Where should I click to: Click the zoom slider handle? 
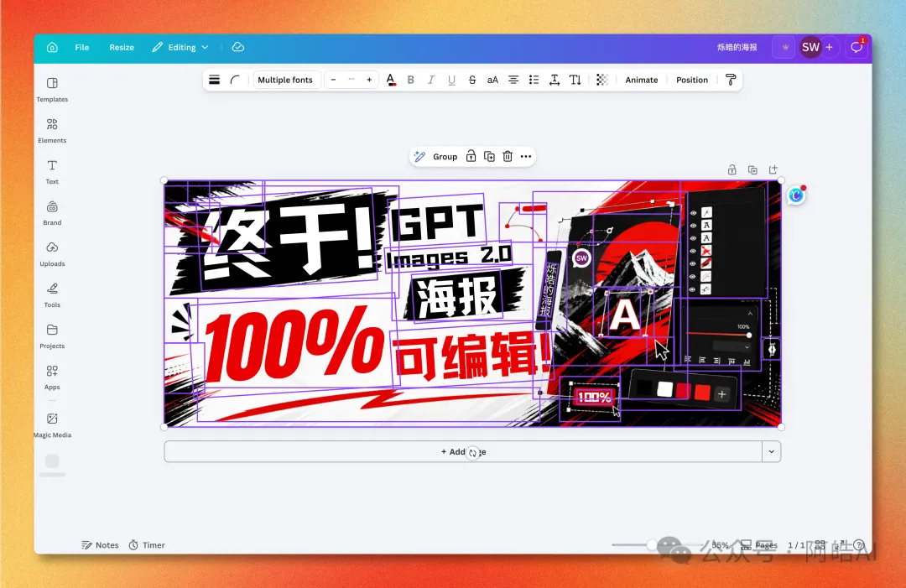(652, 544)
